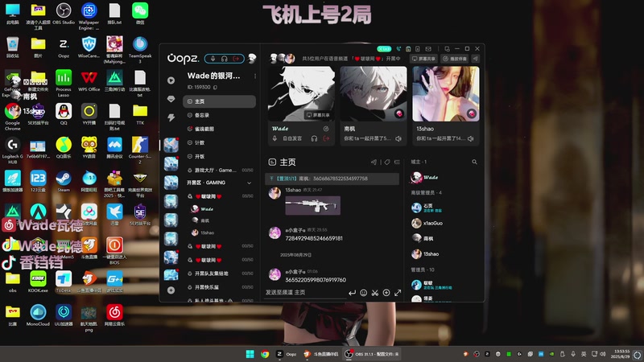644x362 pixels.
Task: Click the tag icon in 主页 header
Action: [387, 162]
